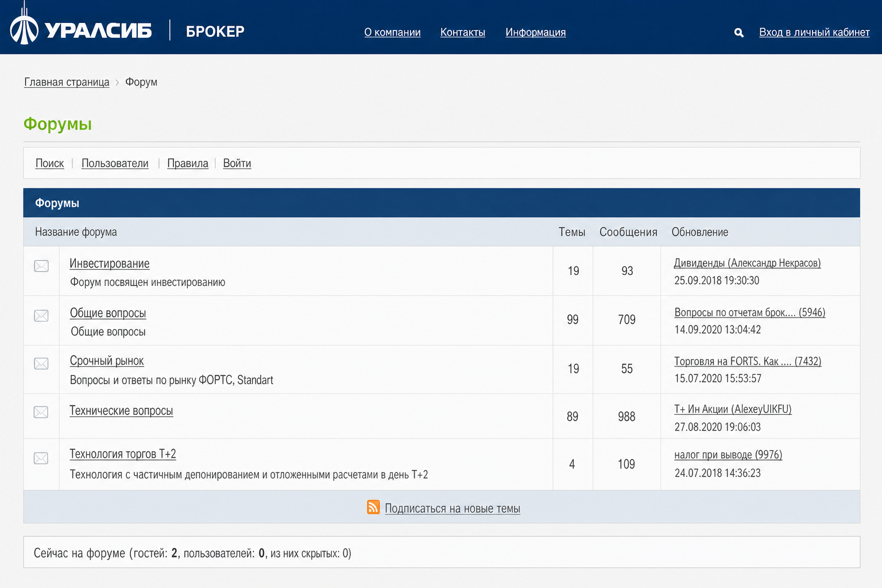
Task: Click the orange RSS feed icon
Action: [x=373, y=507]
